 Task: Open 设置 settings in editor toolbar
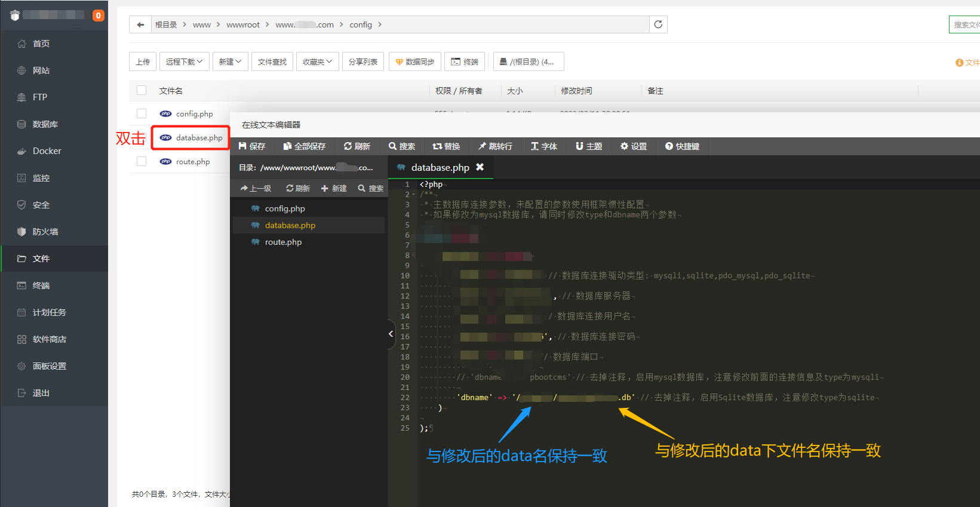(634, 146)
